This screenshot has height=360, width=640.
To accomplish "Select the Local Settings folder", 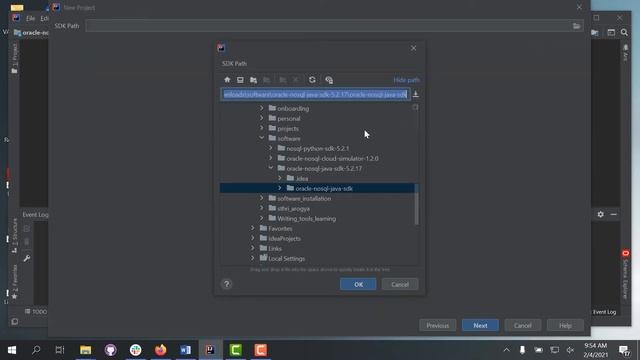I will [287, 258].
